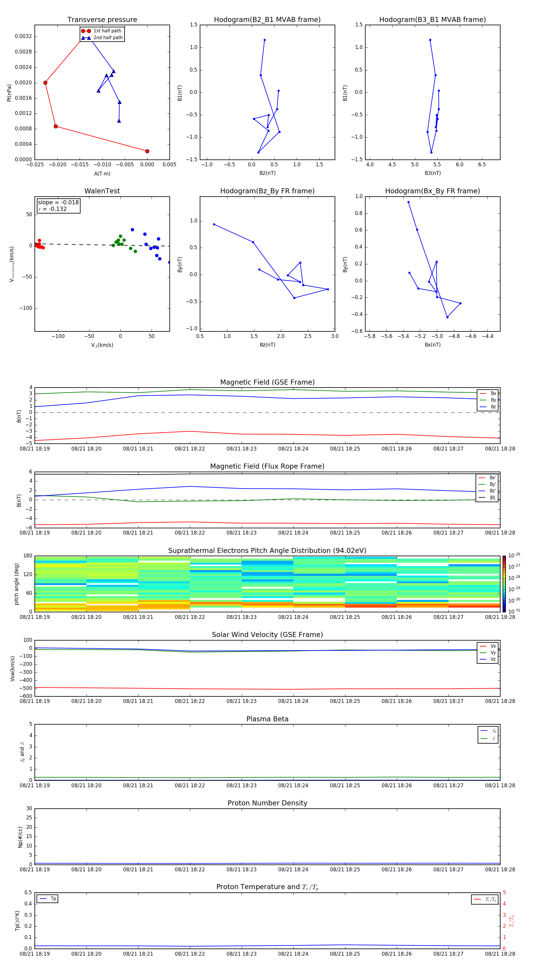The image size is (535, 980).
Task: Select the Bx' entry in Flux Rope legend
Action: 487,478
